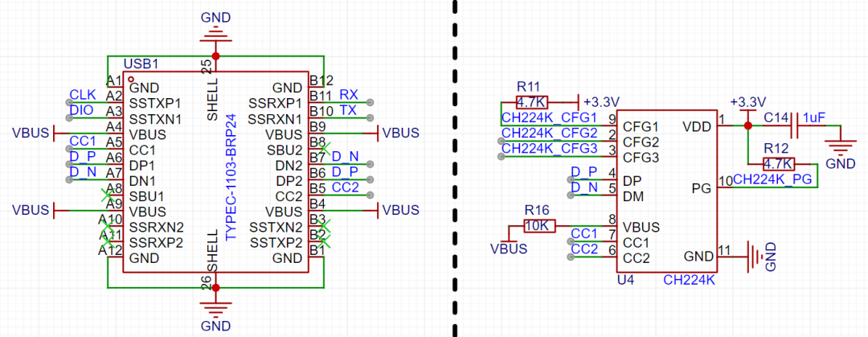Screen dimensions: 868x337
Task: Click the no-connect X on pin B8
Action: (x=325, y=149)
